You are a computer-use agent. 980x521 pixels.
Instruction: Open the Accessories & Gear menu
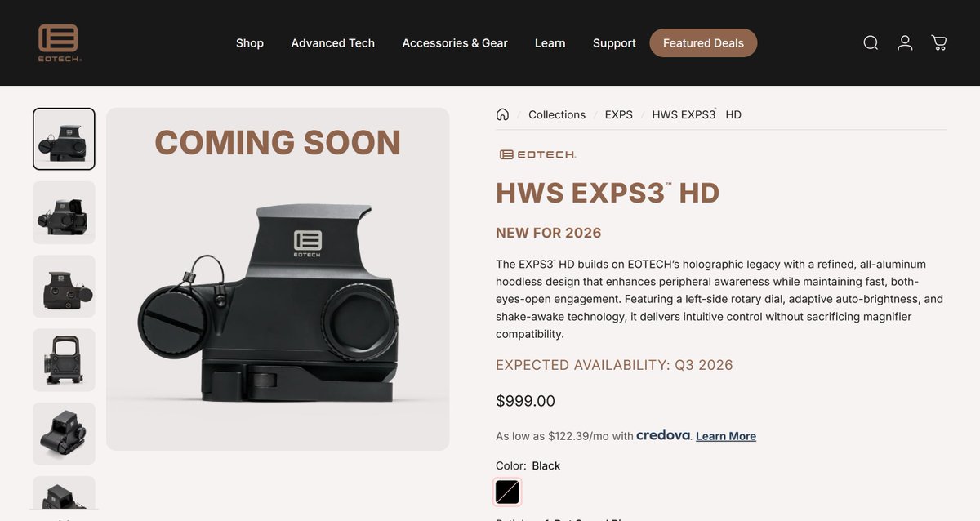[x=455, y=43]
